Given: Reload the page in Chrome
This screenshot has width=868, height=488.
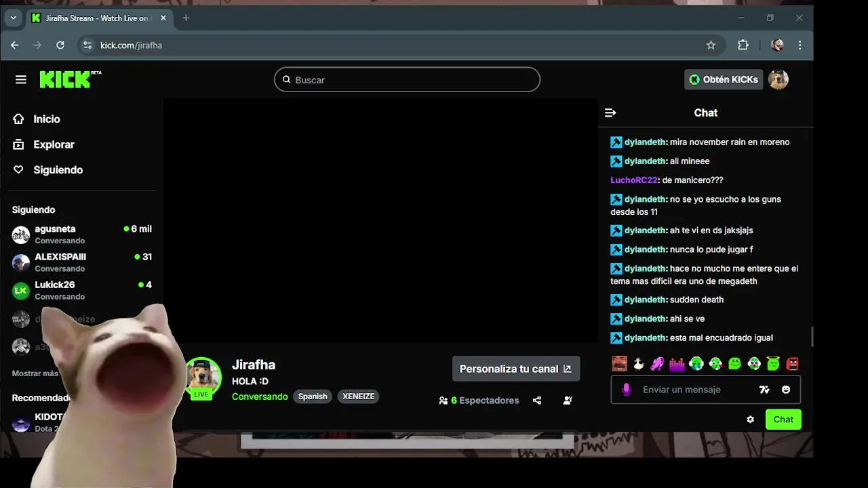Looking at the screenshot, I should click(60, 45).
